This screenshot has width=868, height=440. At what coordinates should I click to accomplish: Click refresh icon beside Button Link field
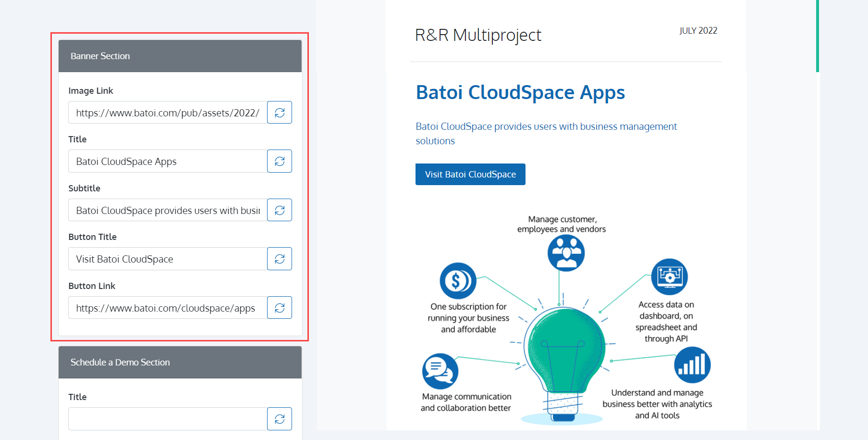[280, 308]
